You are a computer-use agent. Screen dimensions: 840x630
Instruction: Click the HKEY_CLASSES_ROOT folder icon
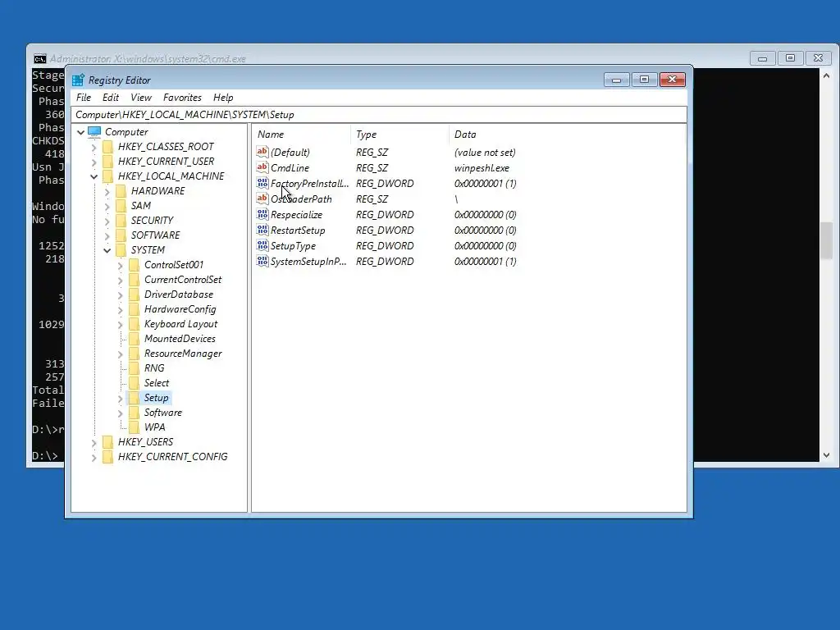coord(107,147)
